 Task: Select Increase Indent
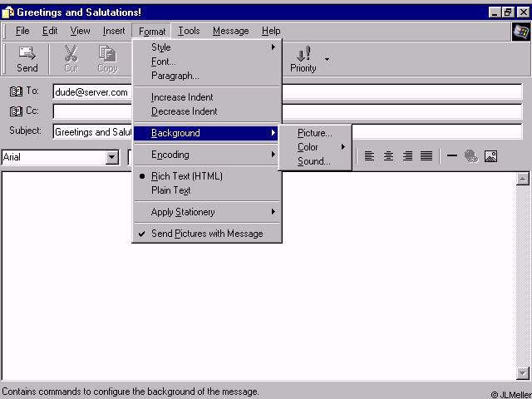coord(207,97)
